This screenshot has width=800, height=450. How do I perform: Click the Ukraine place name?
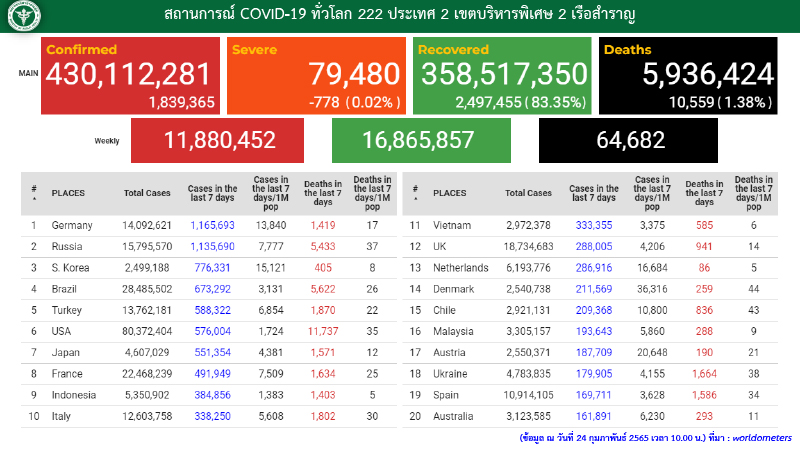[450, 374]
